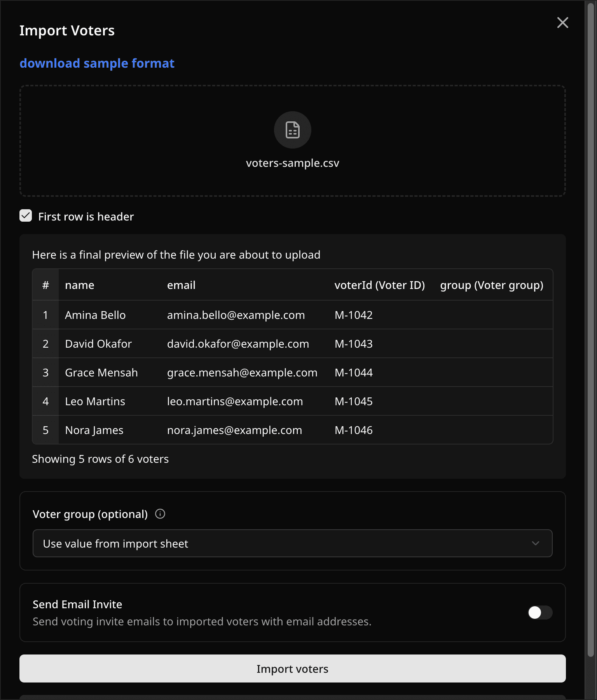Open info tooltip beside Voter group
The image size is (597, 700).
pyautogui.click(x=160, y=514)
